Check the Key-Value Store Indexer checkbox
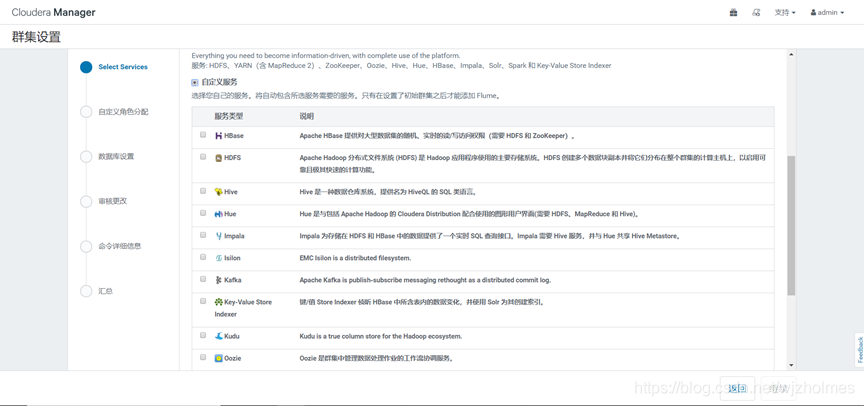The height and width of the screenshot is (406, 864). 203,301
